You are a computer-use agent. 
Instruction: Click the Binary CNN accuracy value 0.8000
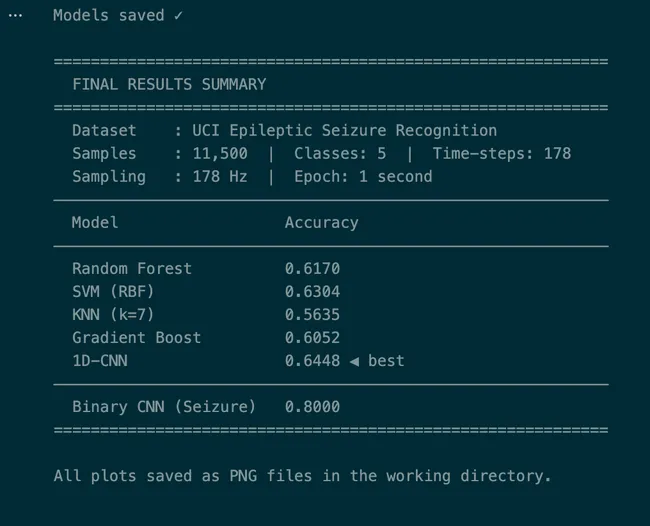coord(312,407)
